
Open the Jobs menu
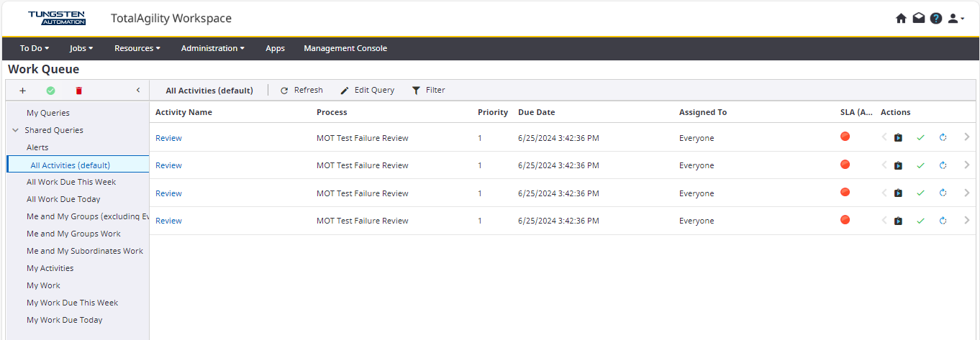pos(81,48)
